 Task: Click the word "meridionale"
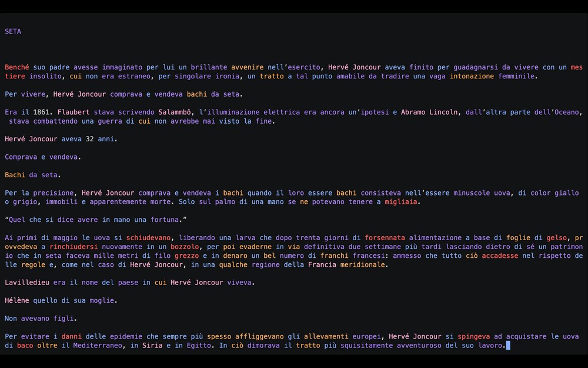(362, 265)
